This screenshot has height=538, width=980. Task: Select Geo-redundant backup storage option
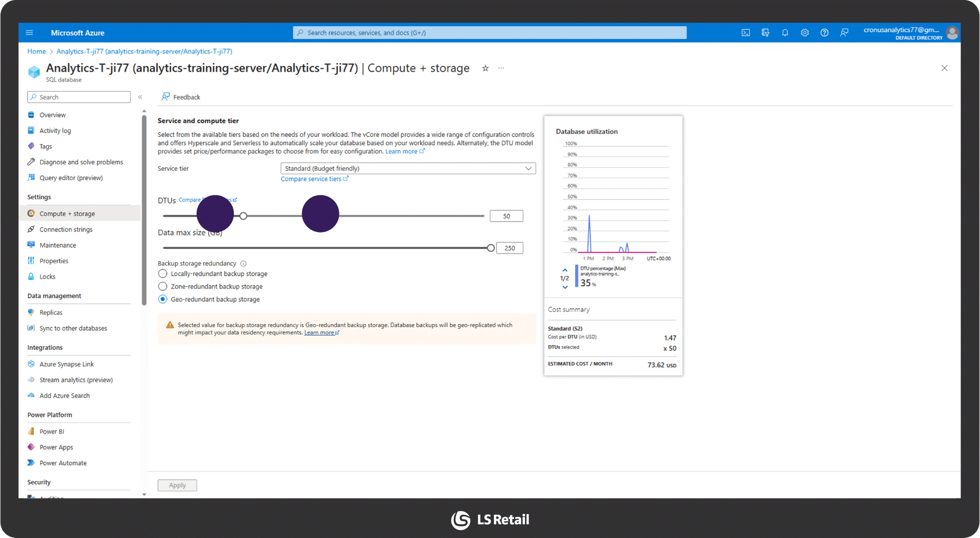[163, 300]
